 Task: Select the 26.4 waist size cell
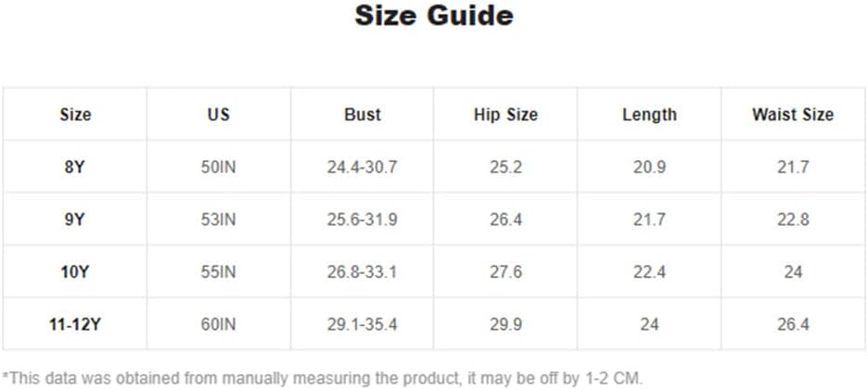coord(793,324)
